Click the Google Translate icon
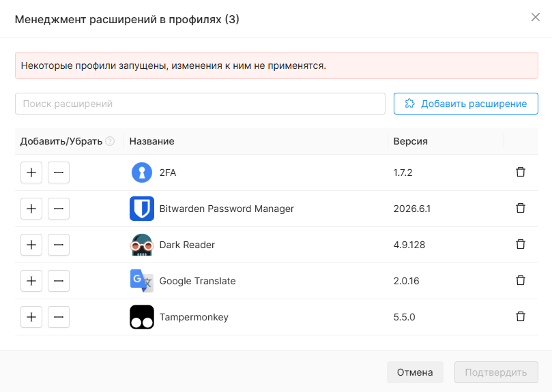Image resolution: width=552 pixels, height=392 pixels. coord(142,281)
